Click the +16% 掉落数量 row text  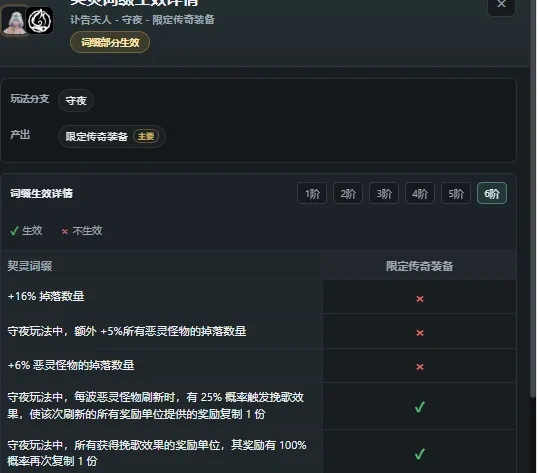[x=46, y=296]
